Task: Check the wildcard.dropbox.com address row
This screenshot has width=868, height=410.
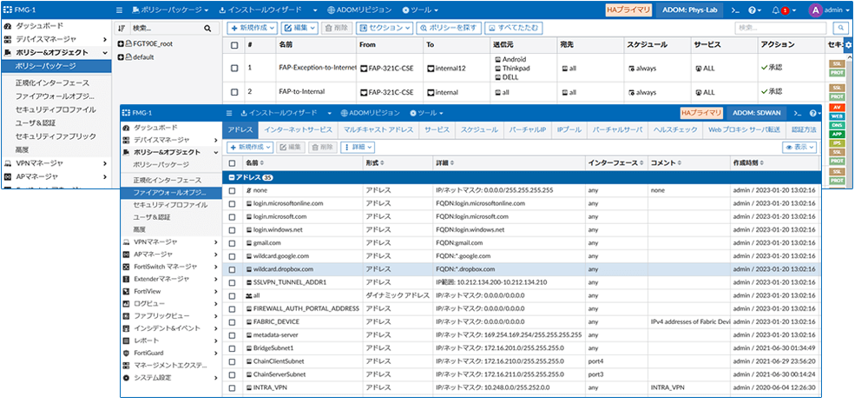Action: (233, 269)
